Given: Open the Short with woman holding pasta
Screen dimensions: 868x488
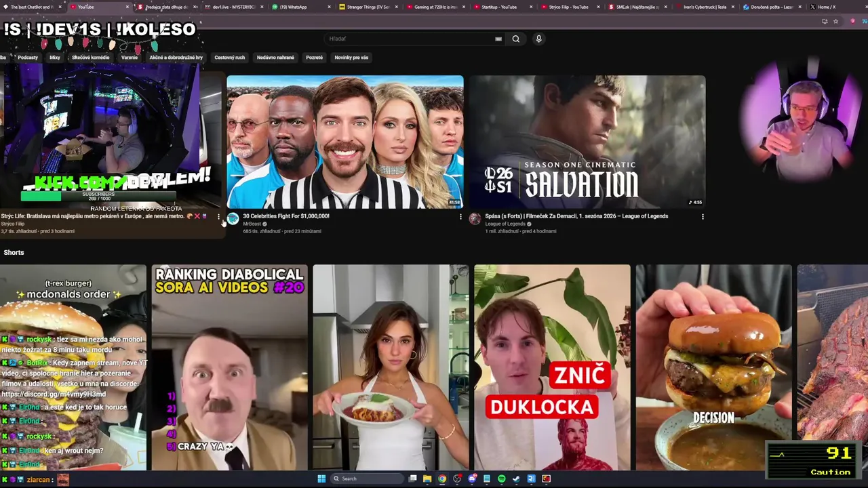Looking at the screenshot, I should 391,367.
